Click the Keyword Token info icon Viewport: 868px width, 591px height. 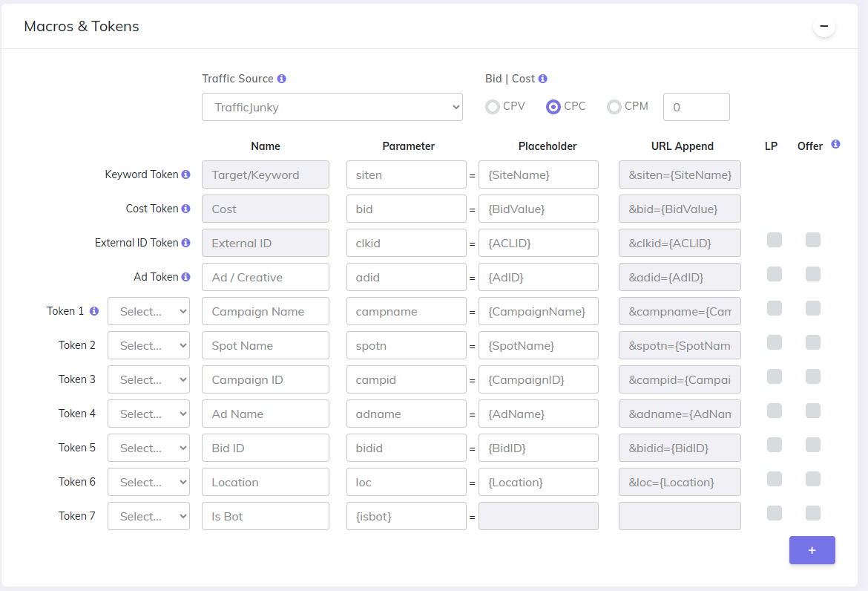(x=186, y=175)
